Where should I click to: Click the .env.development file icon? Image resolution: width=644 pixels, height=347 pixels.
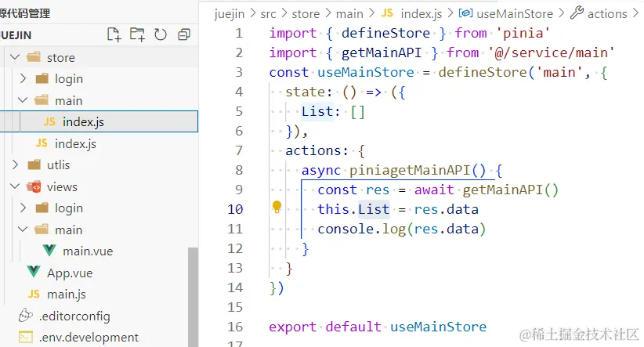tap(26, 337)
